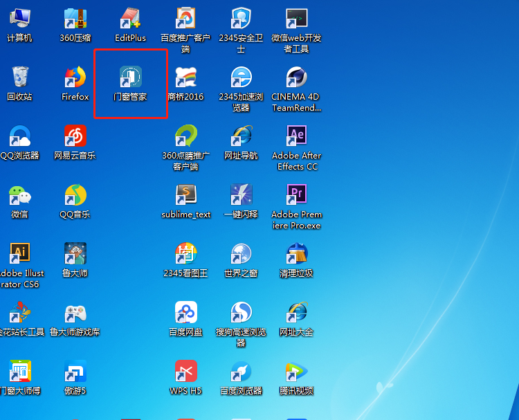Click the EditPlus shortcut icon
The width and height of the screenshot is (519, 420).
(x=130, y=18)
